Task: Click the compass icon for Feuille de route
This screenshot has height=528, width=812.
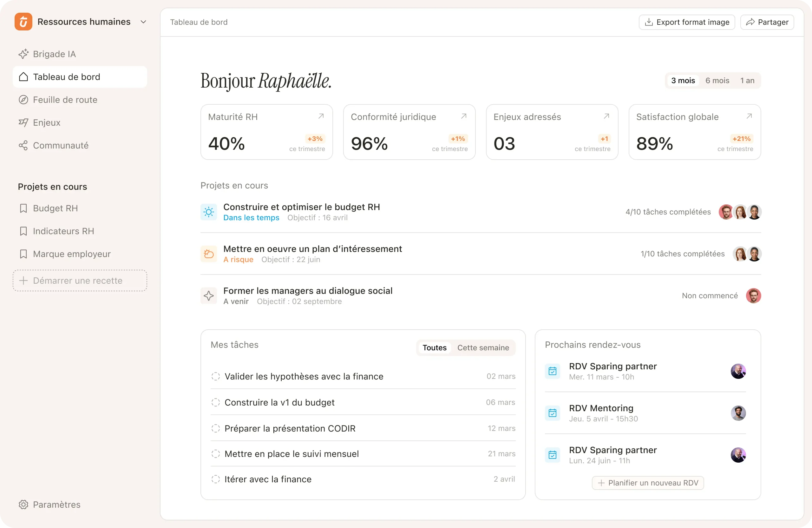Action: 23,100
